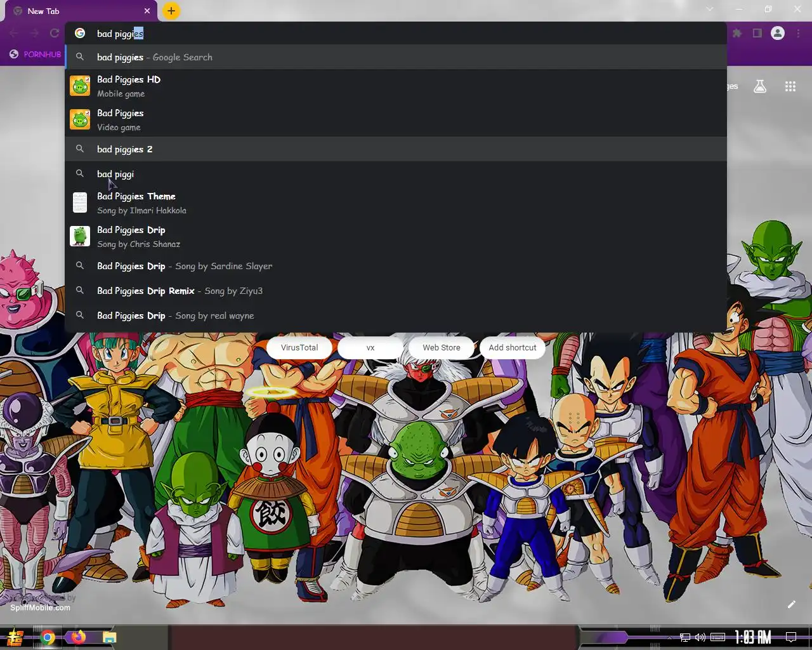Open the SpiffMobile.com theme credit link

tap(40, 607)
